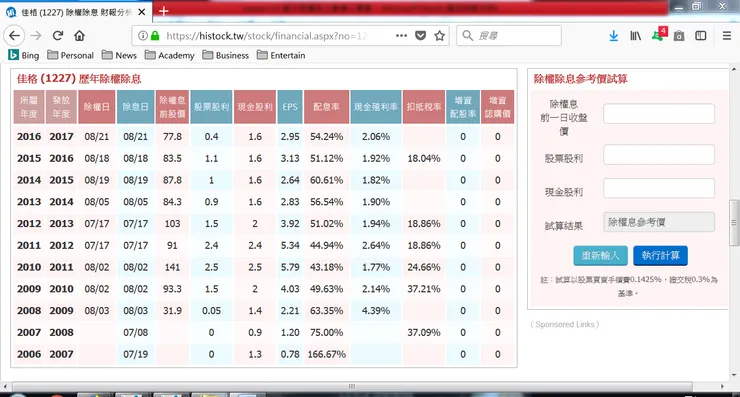
Task: Click the scroll down arrow on right scrollbar
Action: click(734, 375)
